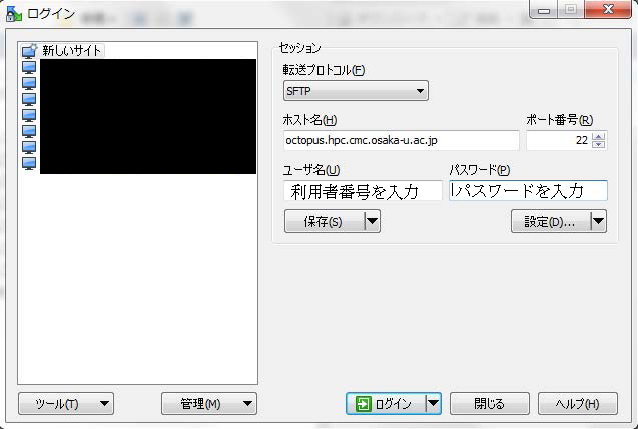
Task: Click the パスワード password field
Action: coord(528,191)
